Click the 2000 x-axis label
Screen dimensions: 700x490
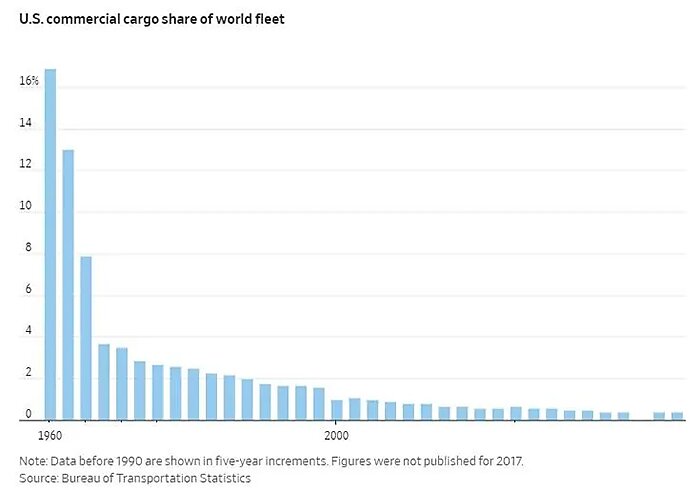336,436
